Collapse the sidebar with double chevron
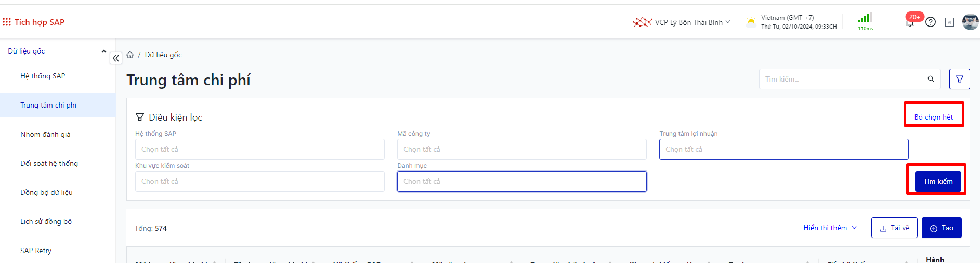The height and width of the screenshot is (263, 980). 116,58
